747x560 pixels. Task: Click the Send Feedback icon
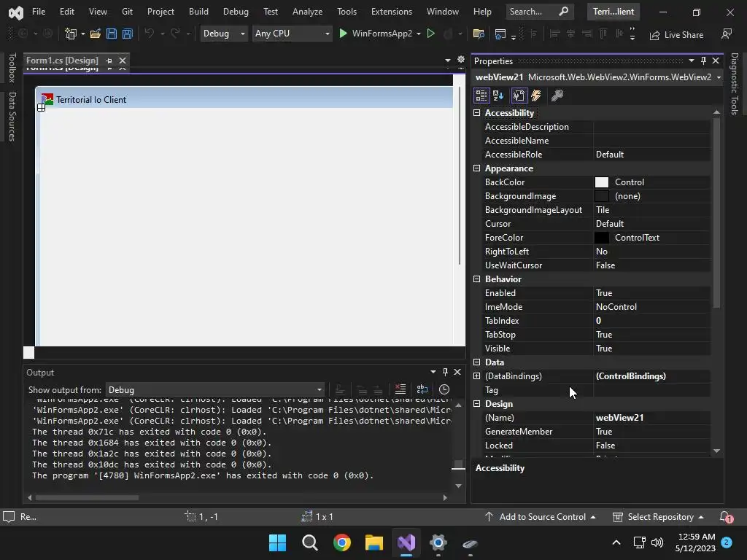click(x=727, y=34)
